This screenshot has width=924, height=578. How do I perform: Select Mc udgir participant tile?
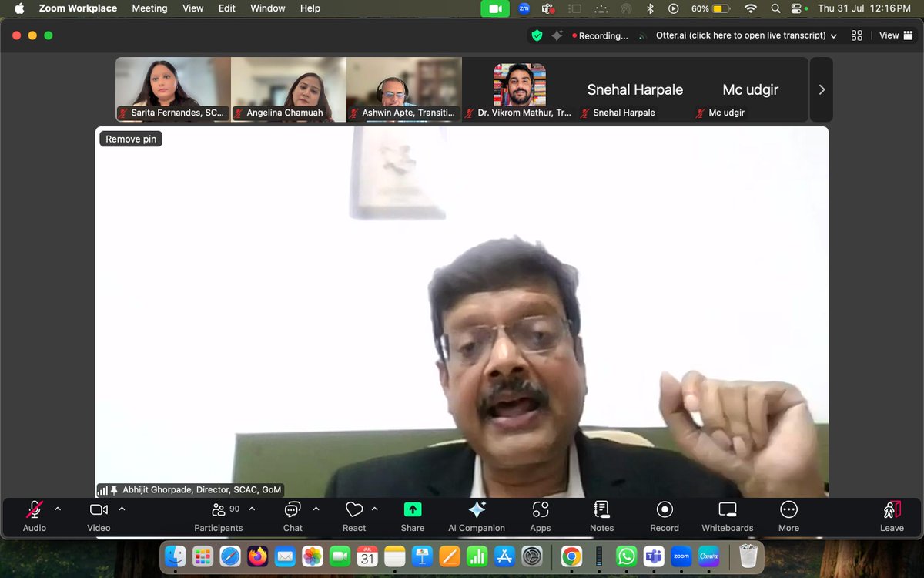pos(751,89)
